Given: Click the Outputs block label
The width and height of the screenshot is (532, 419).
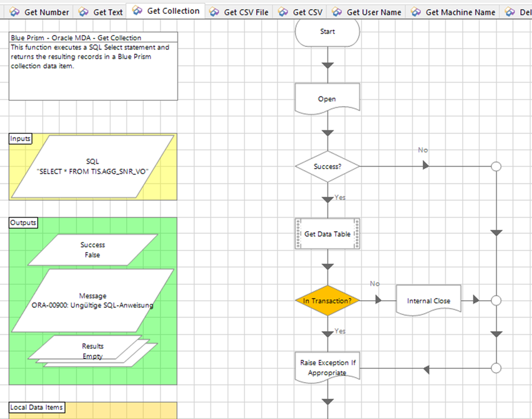Looking at the screenshot, I should [23, 223].
